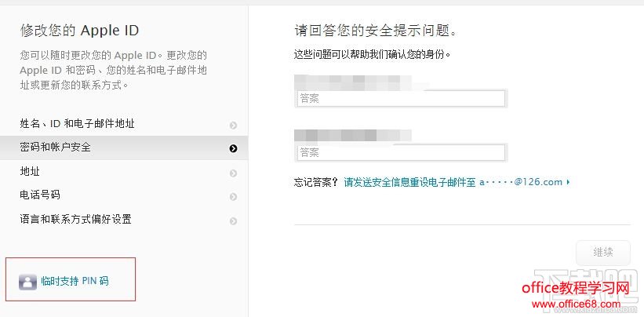Image resolution: width=644 pixels, height=317 pixels.
Task: Click the dark arrow icon beside 密码和帐户安全
Action: [233, 148]
